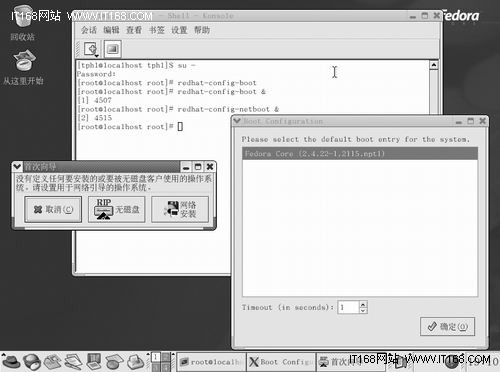Minimize the Konsole window
This screenshot has height=372, width=500.
[x=413, y=16]
